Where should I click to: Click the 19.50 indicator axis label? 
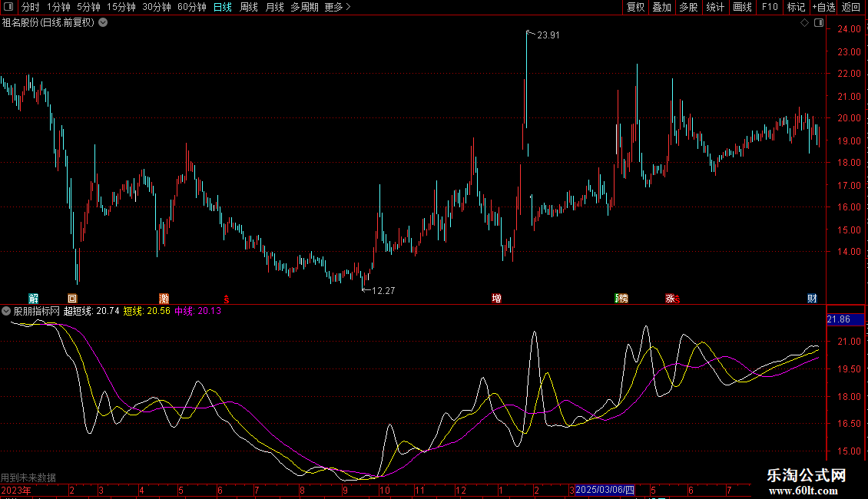tap(849, 369)
